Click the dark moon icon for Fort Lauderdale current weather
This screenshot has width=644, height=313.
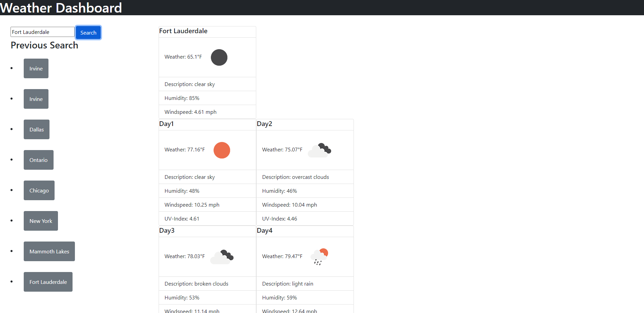pos(219,57)
